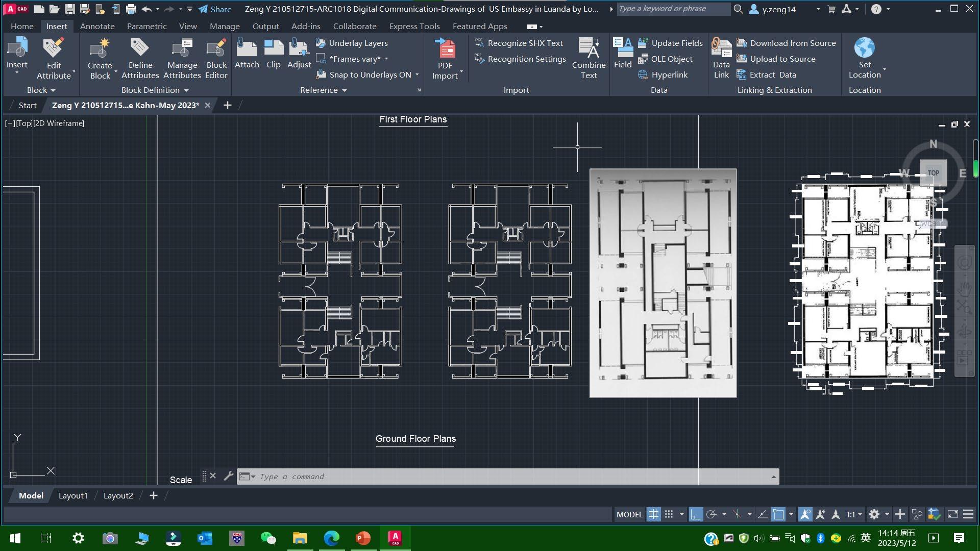Open the Block Editor tool

click(216, 49)
